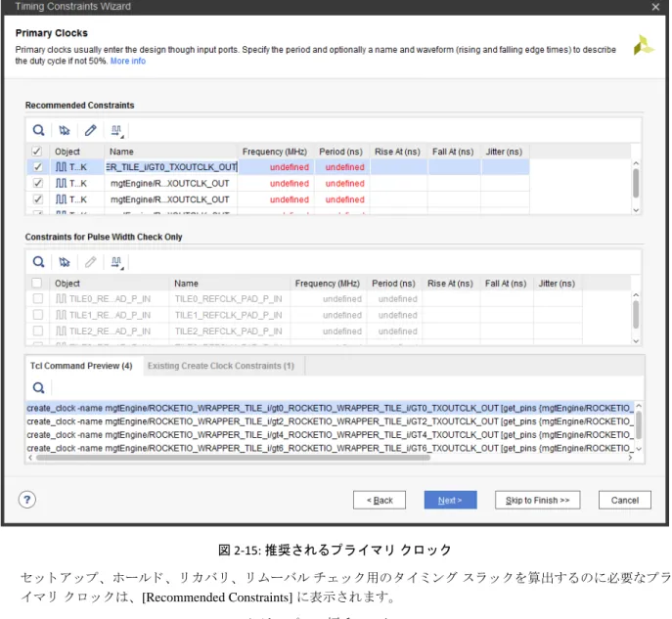Uncheck the GT0_TXOUTCLK_OUT clock row checkbox
This screenshot has height=619, width=672.
[38, 167]
